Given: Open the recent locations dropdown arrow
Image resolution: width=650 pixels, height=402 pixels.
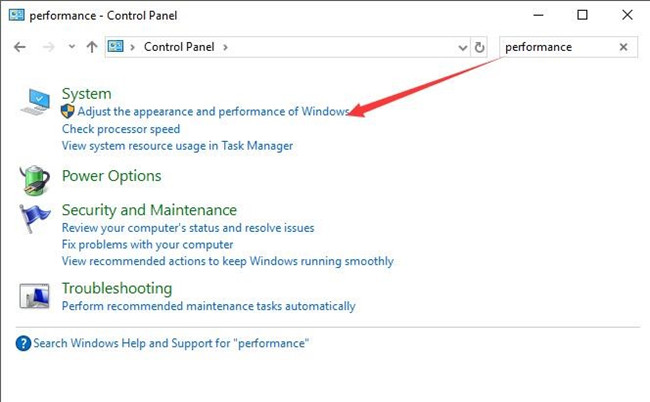Looking at the screenshot, I should click(x=72, y=46).
